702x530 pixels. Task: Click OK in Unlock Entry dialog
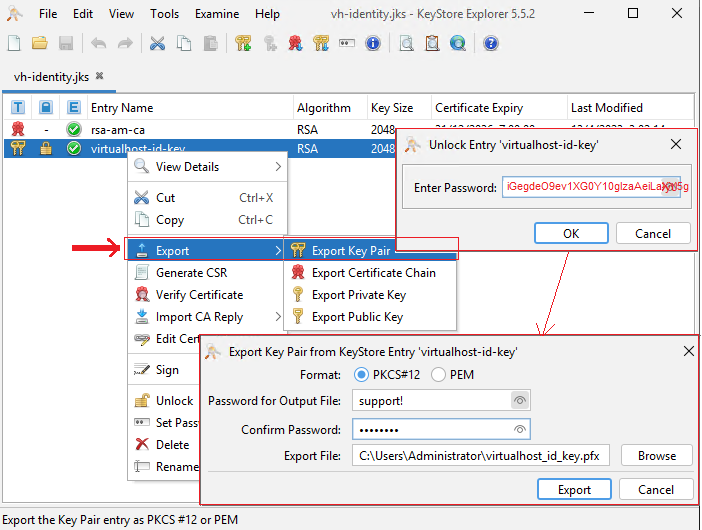click(x=571, y=233)
